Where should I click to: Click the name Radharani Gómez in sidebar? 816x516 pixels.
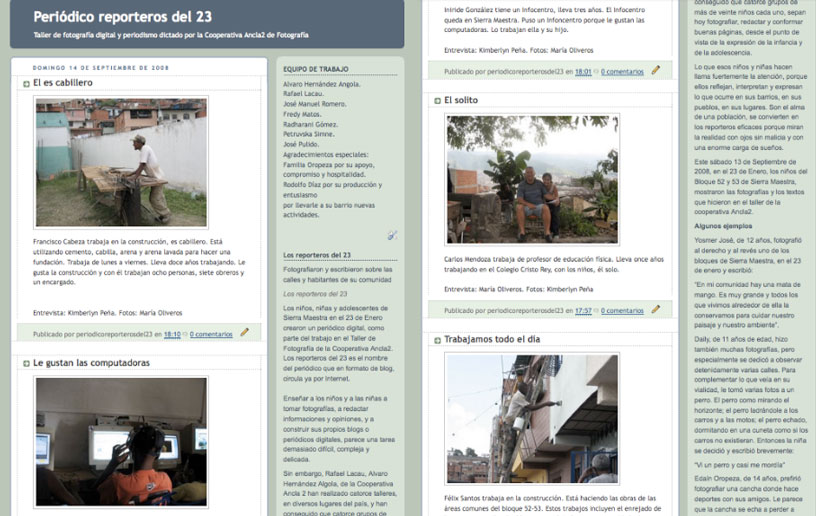click(x=311, y=124)
